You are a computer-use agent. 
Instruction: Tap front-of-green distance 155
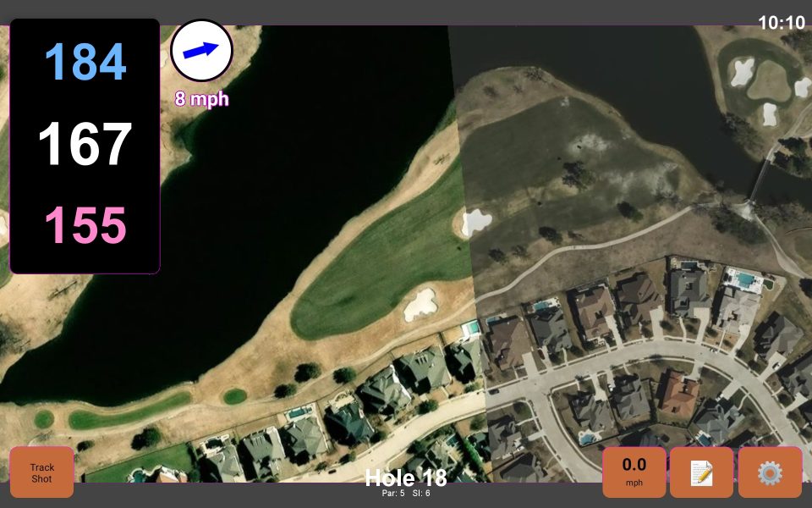point(85,225)
